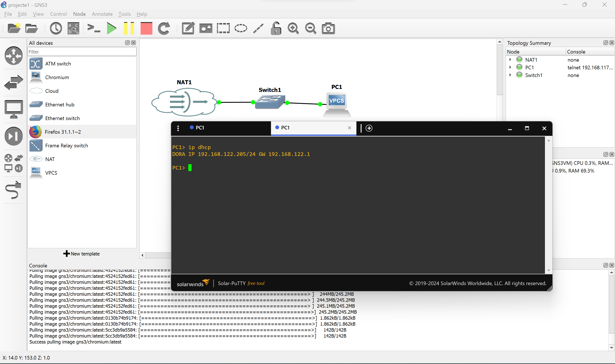The height and width of the screenshot is (364, 615).
Task: Open a console to all devices
Action: (94, 28)
